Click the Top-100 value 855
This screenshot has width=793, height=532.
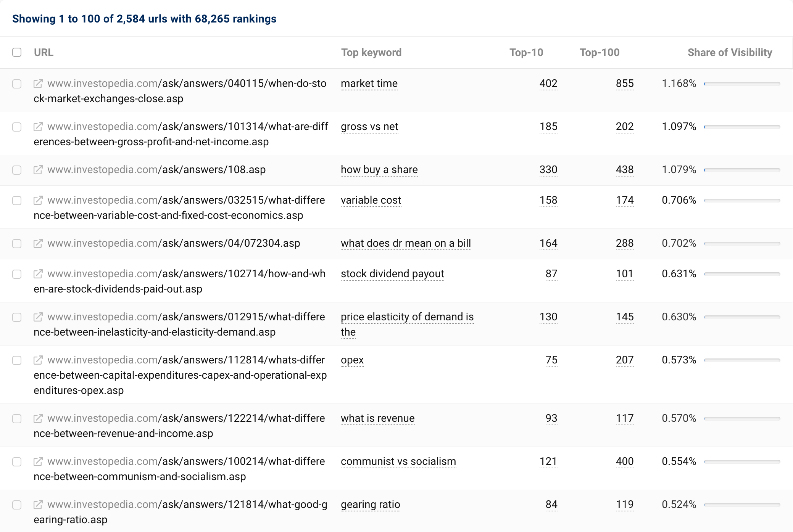pyautogui.click(x=625, y=84)
